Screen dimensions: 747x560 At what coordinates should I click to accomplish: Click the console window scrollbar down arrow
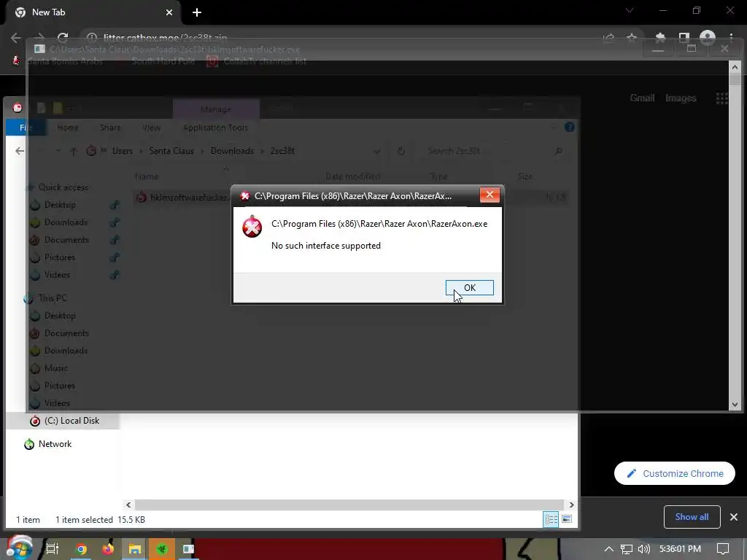click(x=735, y=405)
